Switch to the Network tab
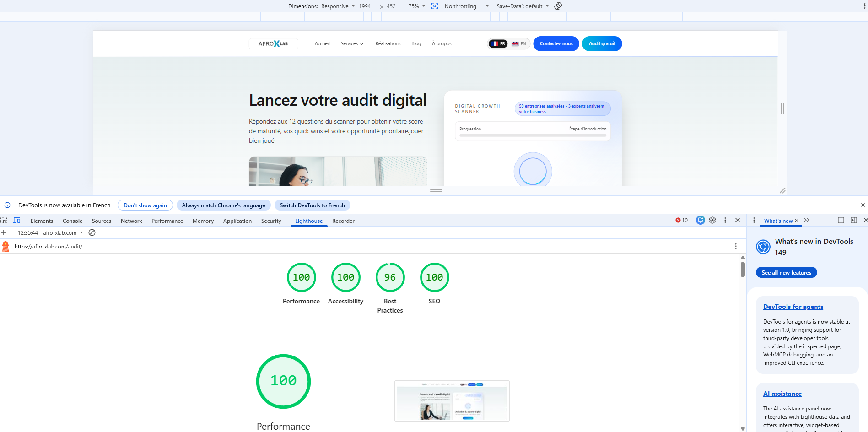The height and width of the screenshot is (432, 868). 131,221
